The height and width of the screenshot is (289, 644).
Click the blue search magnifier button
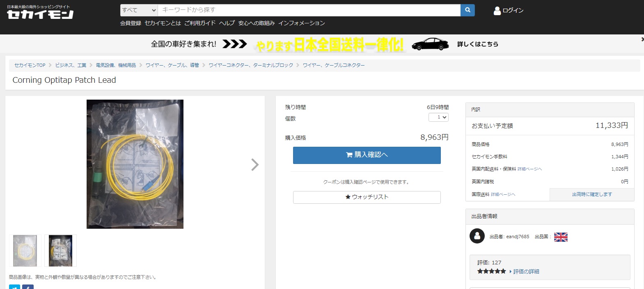[468, 10]
